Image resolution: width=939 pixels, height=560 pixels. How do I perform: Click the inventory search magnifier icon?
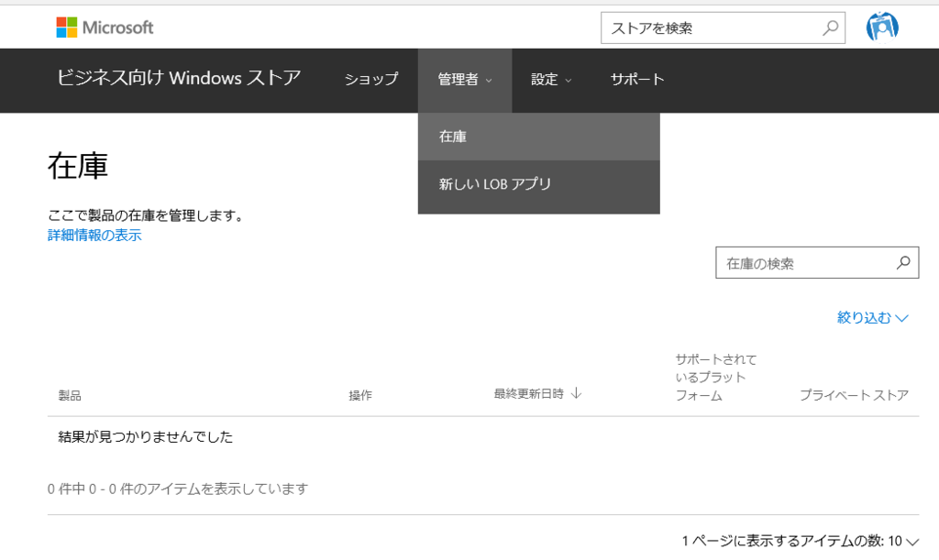[x=903, y=262]
